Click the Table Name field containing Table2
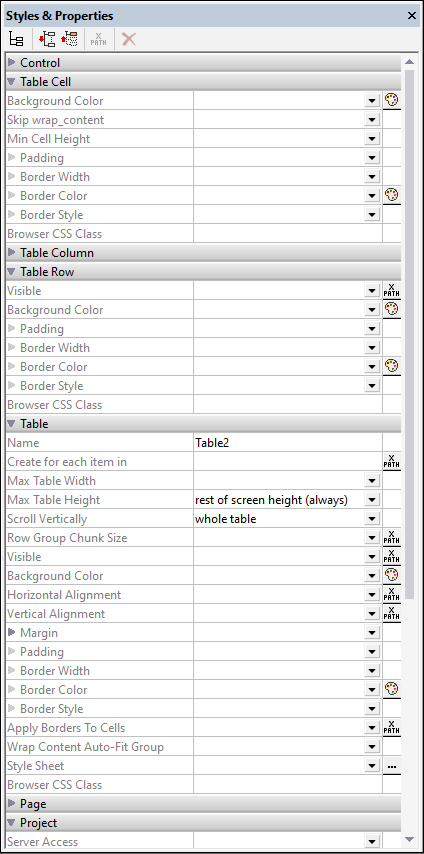 click(288, 442)
